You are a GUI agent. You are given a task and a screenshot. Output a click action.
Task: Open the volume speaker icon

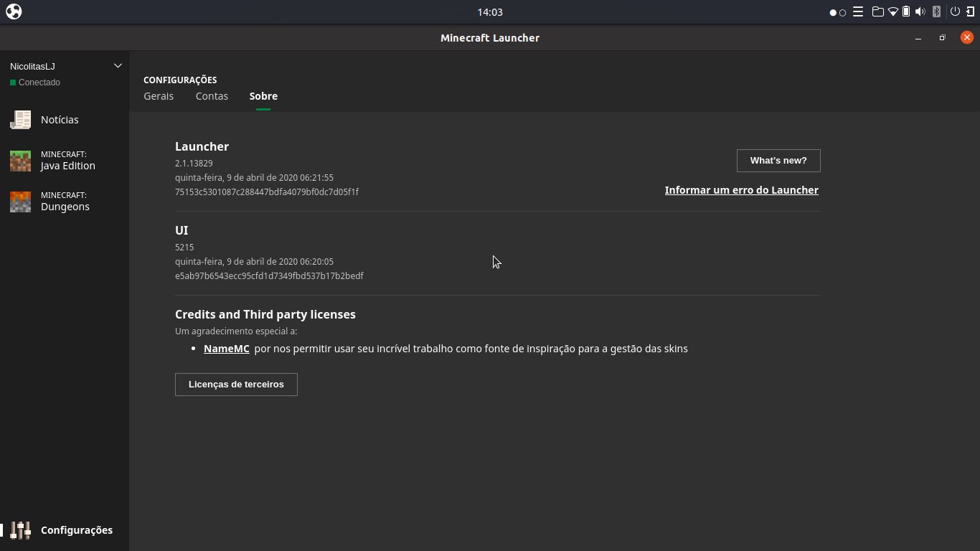click(x=920, y=11)
